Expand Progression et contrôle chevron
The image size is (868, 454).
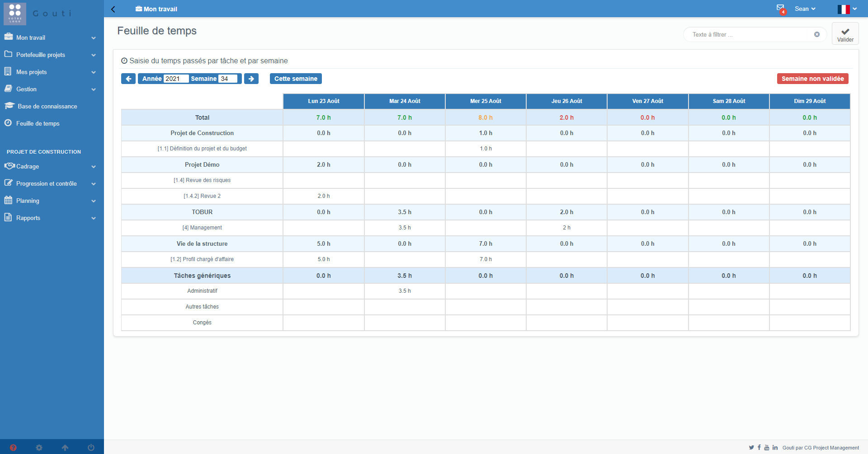[x=94, y=184]
